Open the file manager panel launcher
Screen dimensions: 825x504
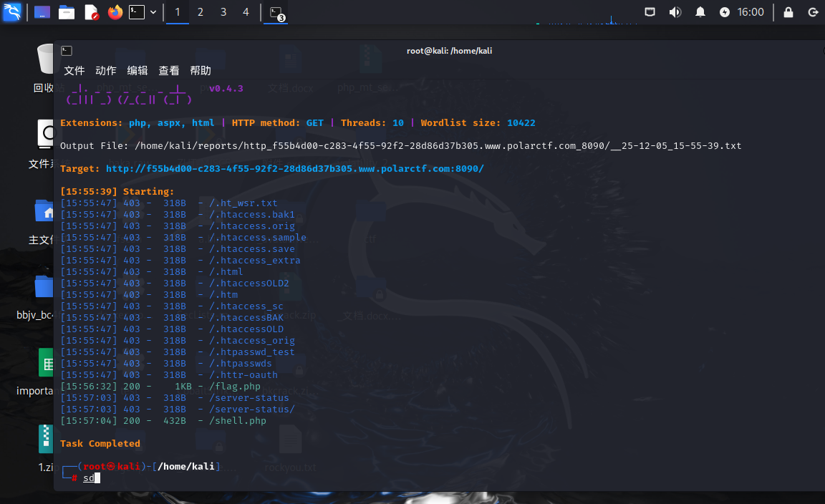(67, 11)
